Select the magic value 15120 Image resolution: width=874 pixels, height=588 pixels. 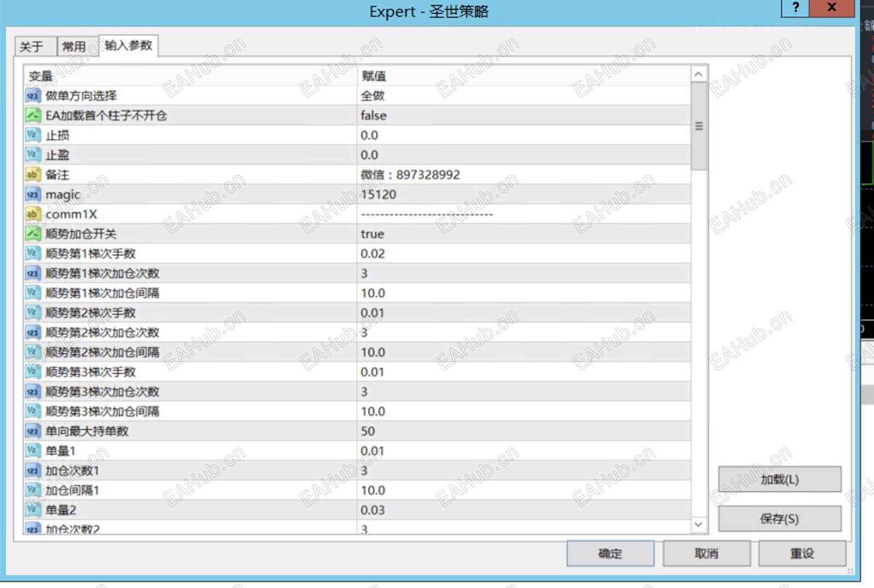379,194
